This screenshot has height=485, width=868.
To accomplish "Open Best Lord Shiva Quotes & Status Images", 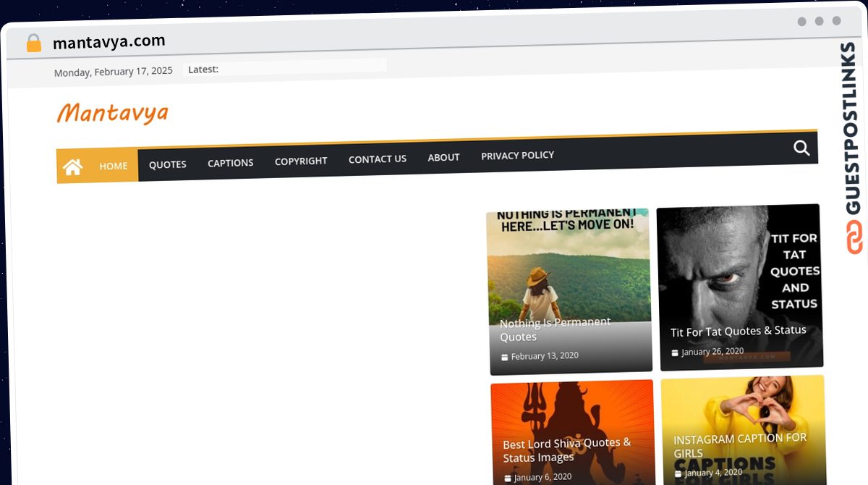I will (567, 450).
